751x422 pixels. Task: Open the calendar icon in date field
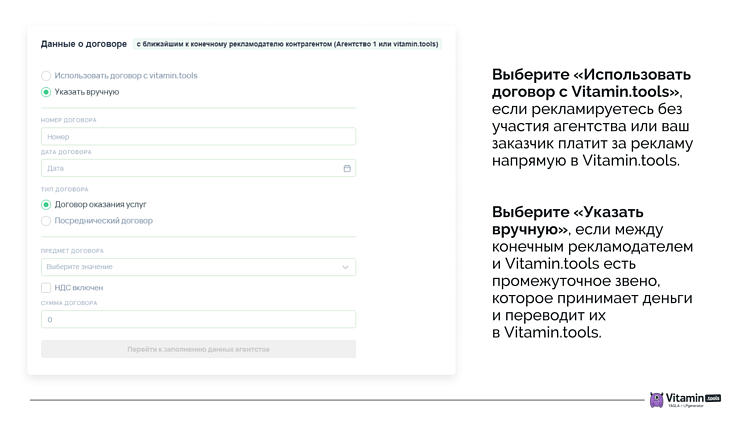tap(347, 168)
